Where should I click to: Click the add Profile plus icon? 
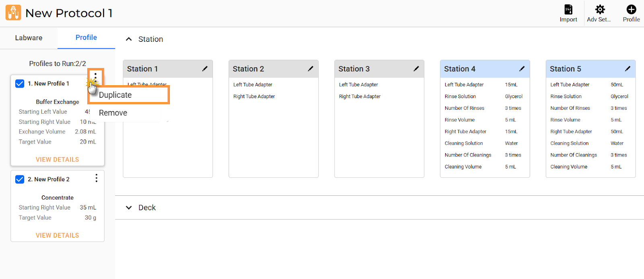631,10
